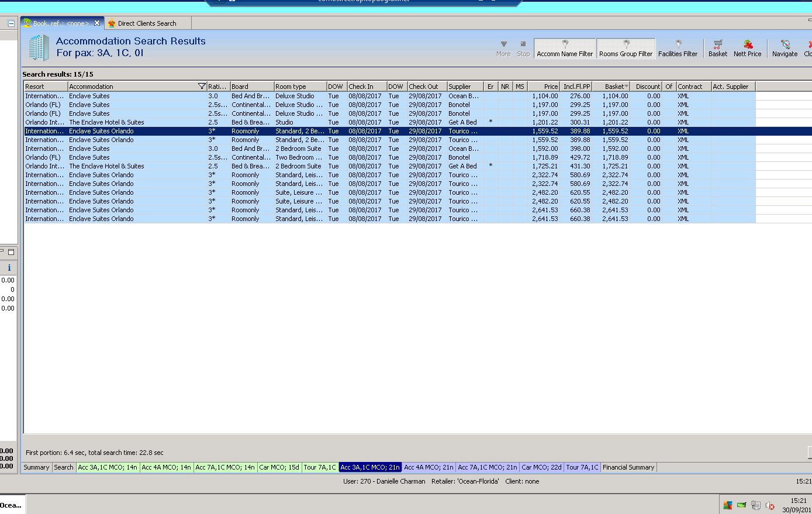The width and height of the screenshot is (812, 514).
Task: Select The Enclave Hotel & Suites Studio row
Action: pos(106,122)
